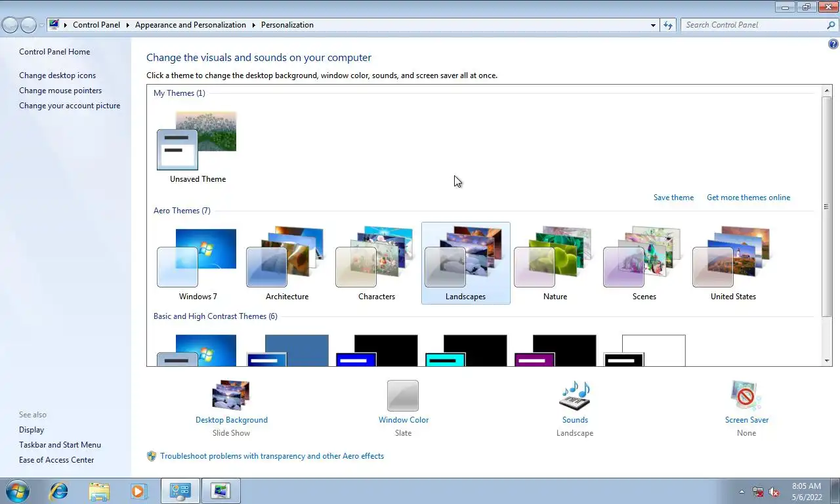Open Get more themes online link
The width and height of the screenshot is (840, 504).
click(748, 198)
